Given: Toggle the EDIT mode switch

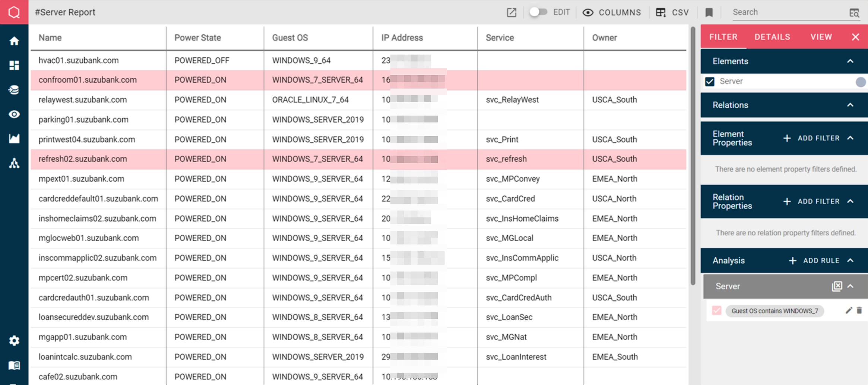Looking at the screenshot, I should pyautogui.click(x=538, y=12).
